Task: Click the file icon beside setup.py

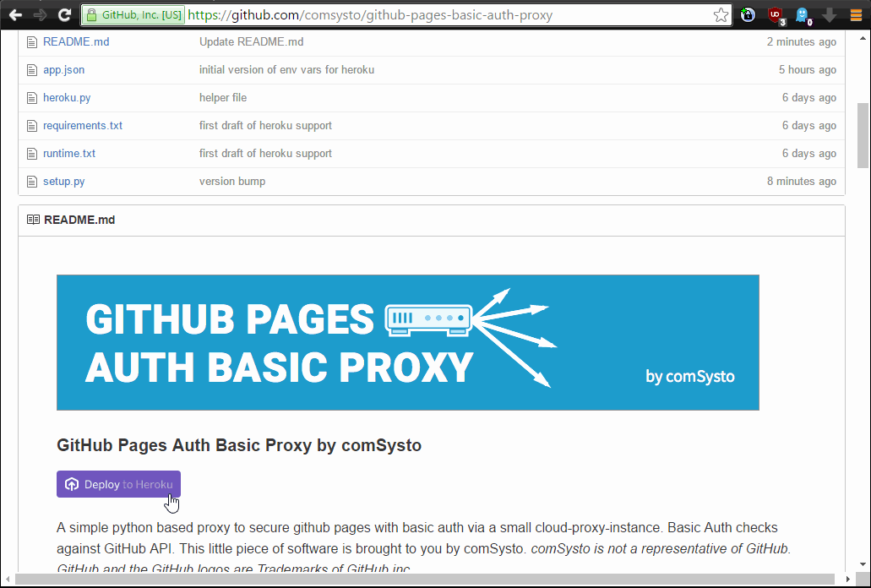Action: [x=32, y=182]
